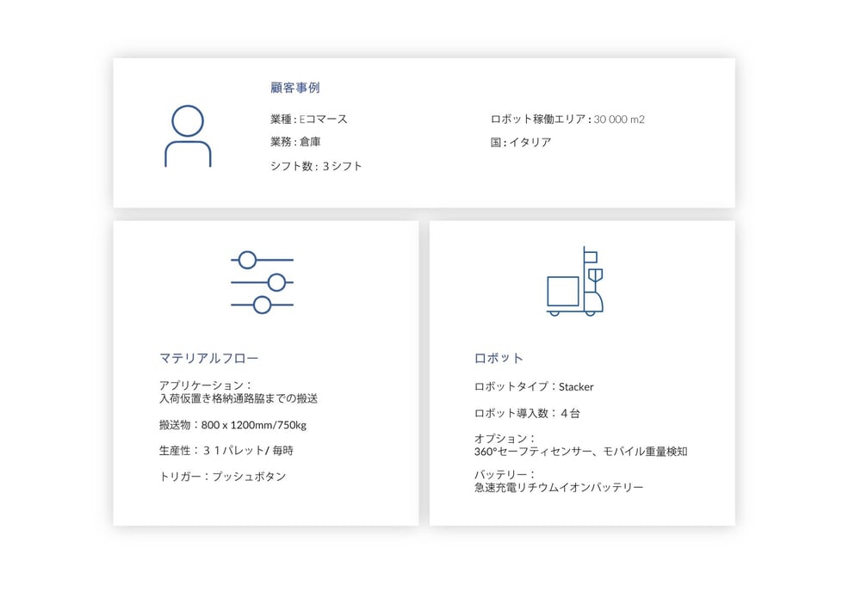The height and width of the screenshot is (616, 861).
Task: Click the text 業種 : Eコマース
Action: click(x=308, y=119)
